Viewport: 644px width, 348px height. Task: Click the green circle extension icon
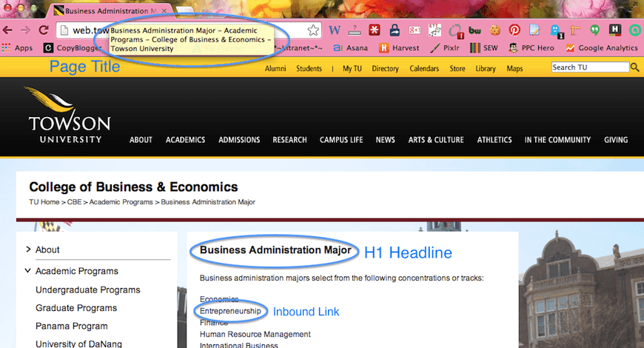click(x=635, y=30)
